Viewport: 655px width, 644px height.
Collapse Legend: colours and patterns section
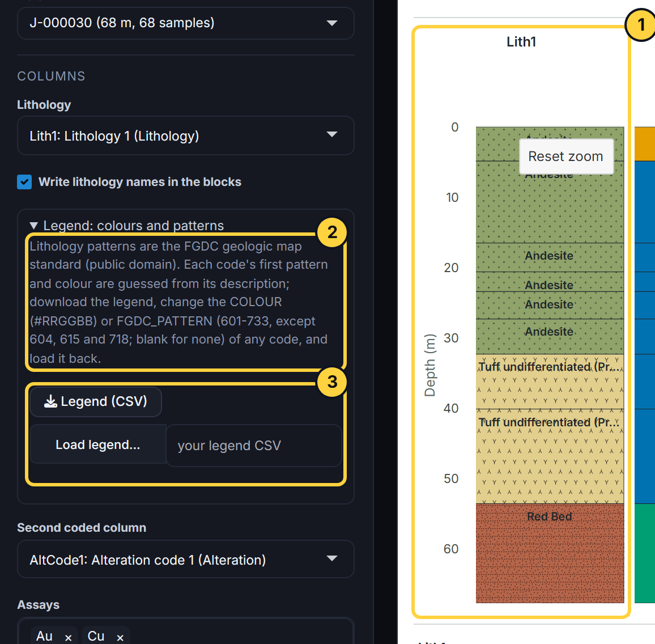[127, 226]
